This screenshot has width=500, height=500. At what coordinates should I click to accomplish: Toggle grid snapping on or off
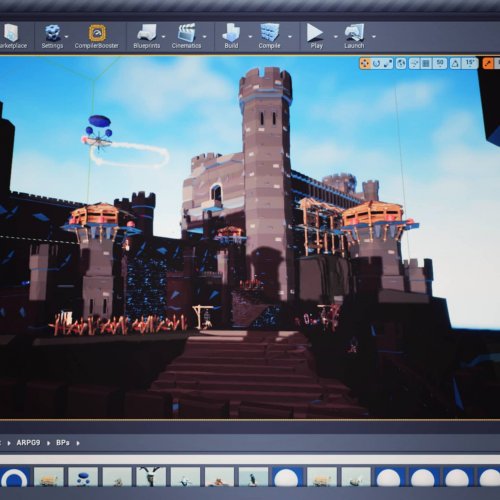(x=426, y=63)
